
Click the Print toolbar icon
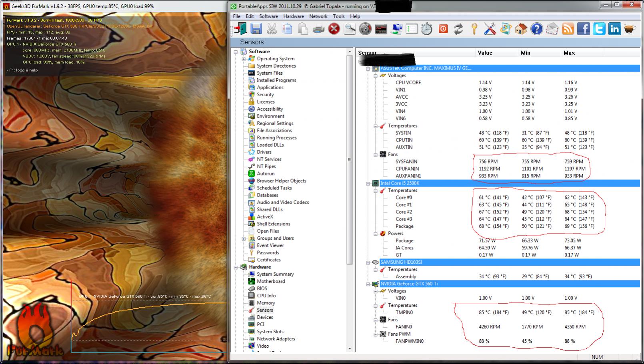[318, 29]
